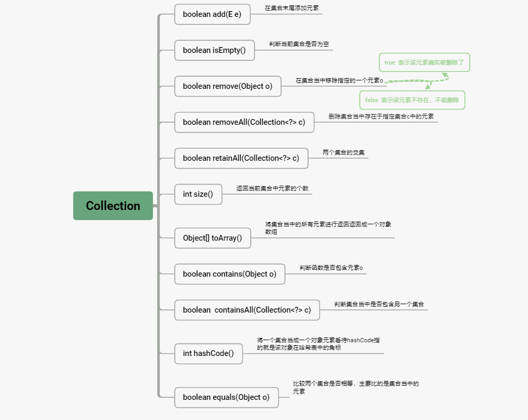Click the boolean equals(Object o) node
Screen dimensions: 528x420
pyautogui.click(x=226, y=397)
